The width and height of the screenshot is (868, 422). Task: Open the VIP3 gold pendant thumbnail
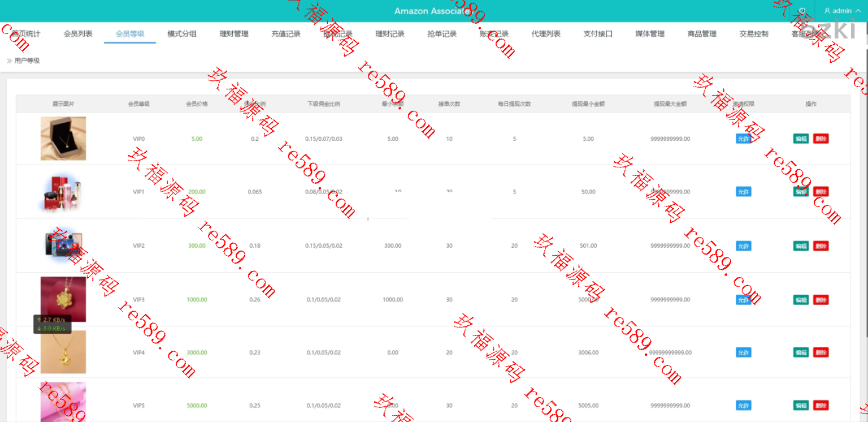[x=63, y=299]
